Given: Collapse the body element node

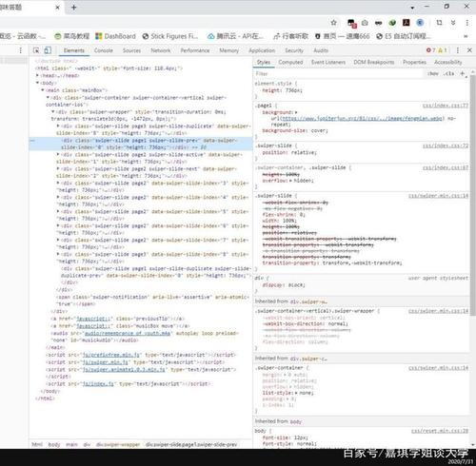Looking at the screenshot, I should click(x=37, y=83).
